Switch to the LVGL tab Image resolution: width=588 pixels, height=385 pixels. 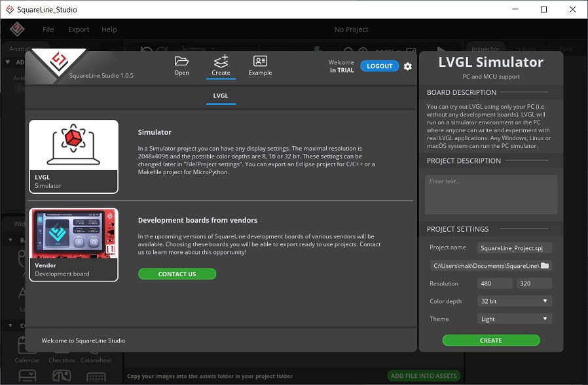(x=221, y=96)
